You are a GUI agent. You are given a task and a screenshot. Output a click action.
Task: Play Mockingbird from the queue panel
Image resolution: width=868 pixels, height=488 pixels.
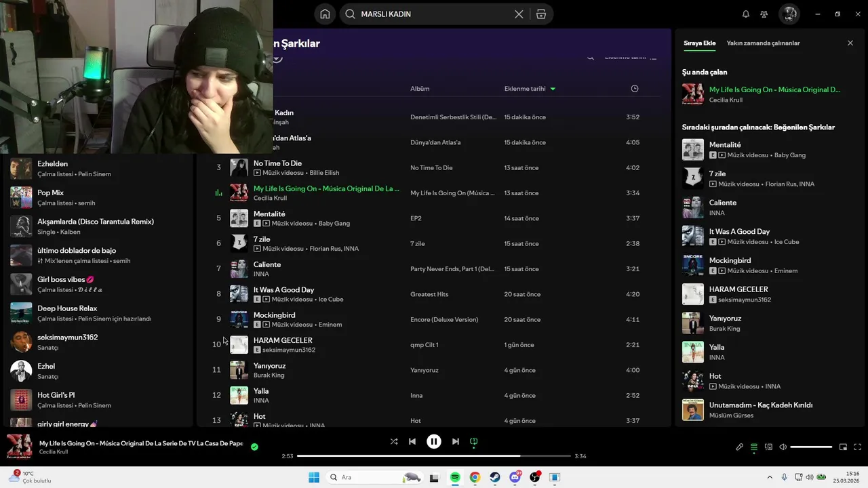coord(770,265)
